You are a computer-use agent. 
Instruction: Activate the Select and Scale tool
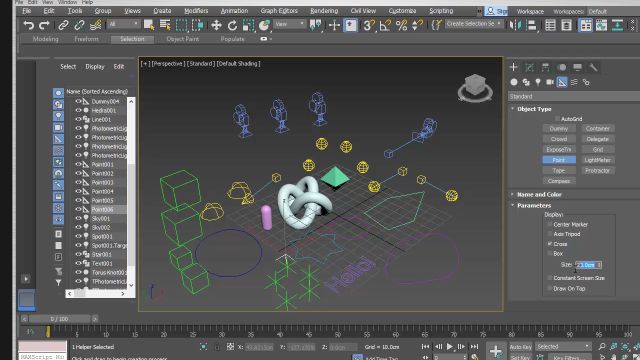point(248,25)
